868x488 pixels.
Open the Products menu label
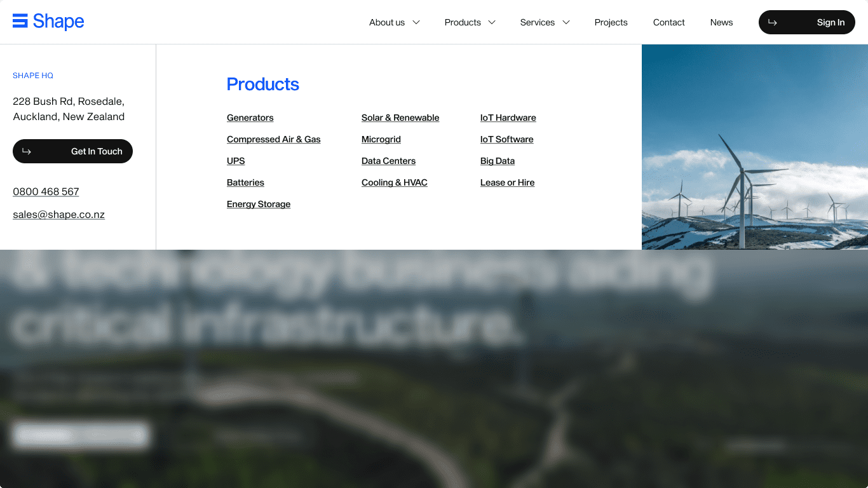pos(463,22)
